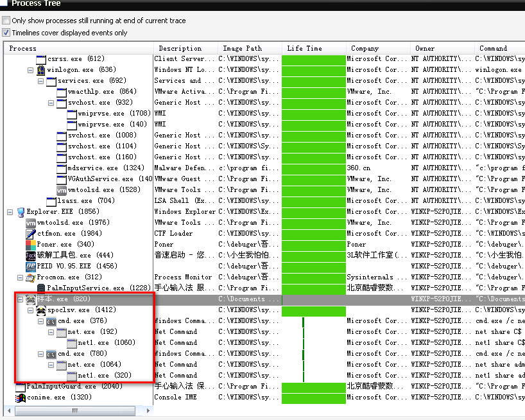Image resolution: width=525 pixels, height=420 pixels.
Task: Collapse the svchost.exe (932) node
Action: coord(51,103)
